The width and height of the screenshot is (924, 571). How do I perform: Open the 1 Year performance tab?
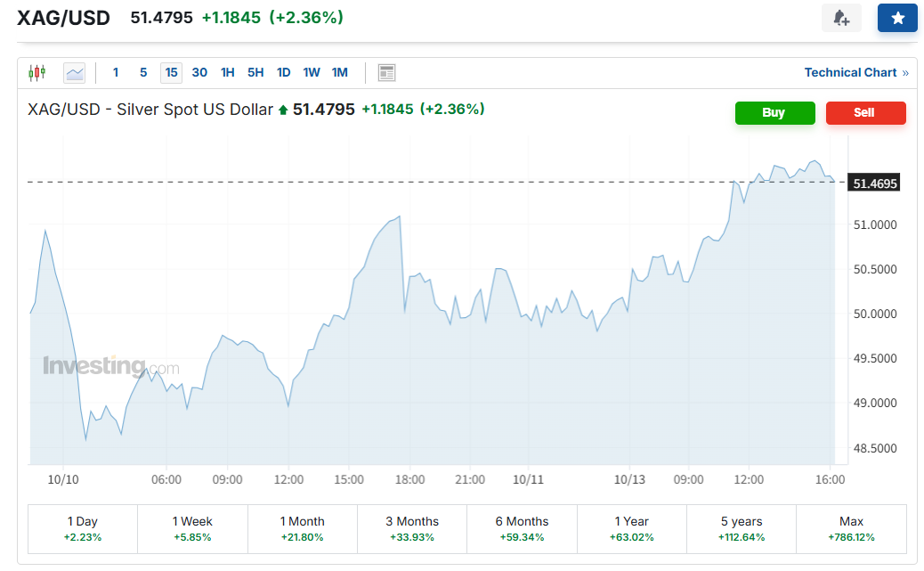tap(631, 528)
